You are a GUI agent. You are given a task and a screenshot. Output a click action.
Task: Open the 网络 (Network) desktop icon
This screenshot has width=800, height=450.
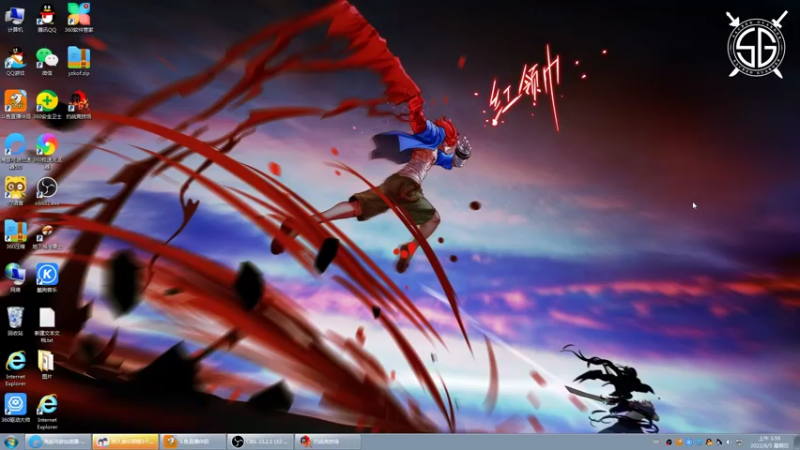click(x=15, y=278)
